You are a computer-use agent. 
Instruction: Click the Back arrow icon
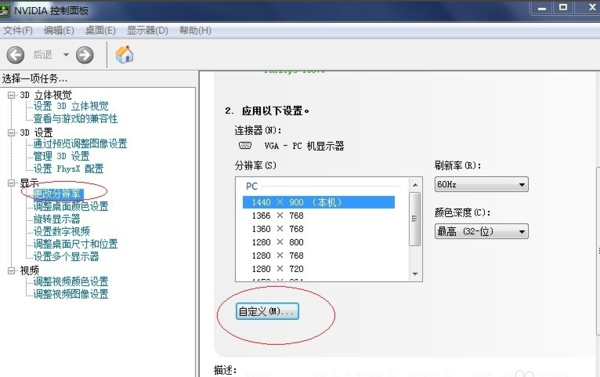[15, 55]
